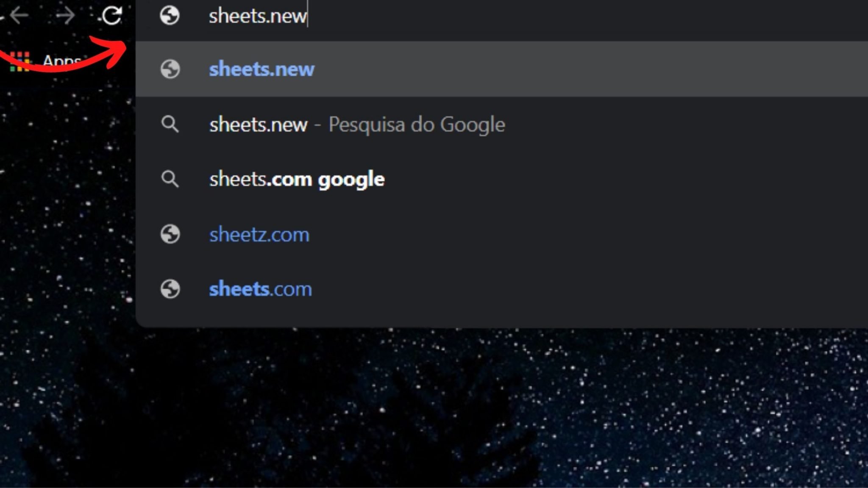Click the globe icon next to sheetz.com

tap(170, 234)
